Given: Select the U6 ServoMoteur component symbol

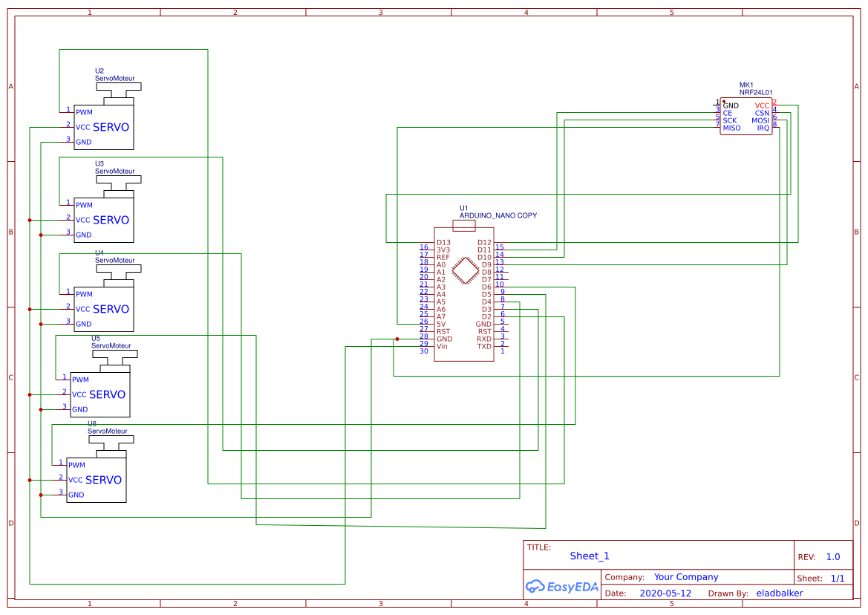Looking at the screenshot, I should pyautogui.click(x=96, y=479).
